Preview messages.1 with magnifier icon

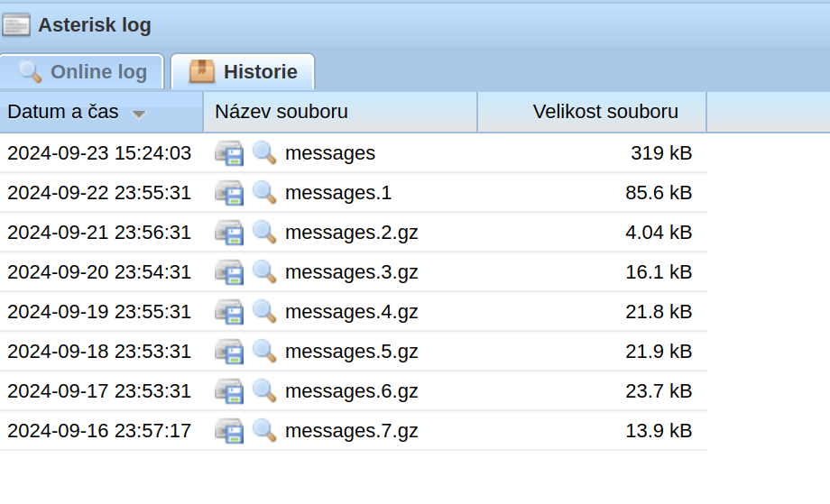point(264,193)
